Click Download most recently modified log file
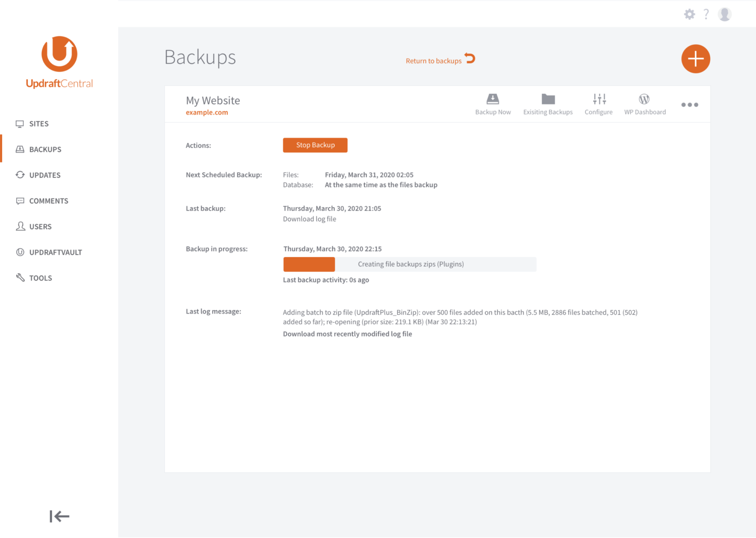The height and width of the screenshot is (538, 756). point(347,333)
